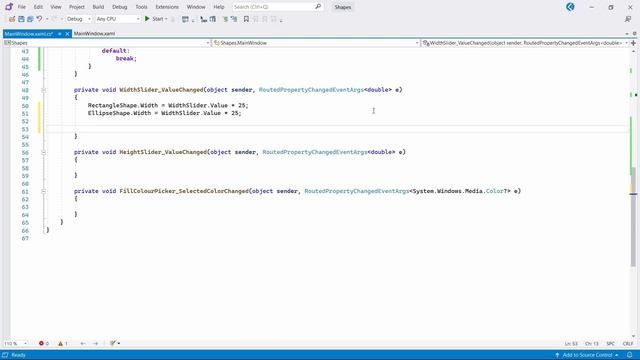Navigate forward with the right arrow icon
Image resolution: width=640 pixels, height=360 pixels.
[x=96, y=344]
